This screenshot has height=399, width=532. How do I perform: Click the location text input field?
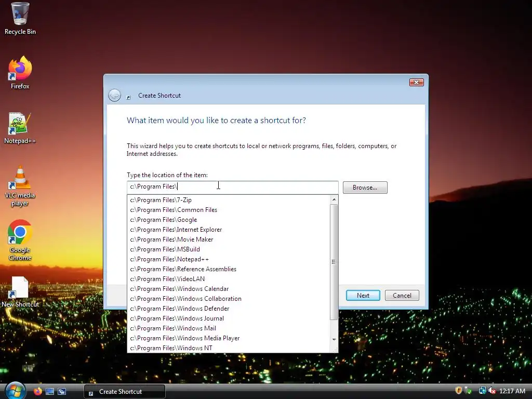[x=232, y=187]
